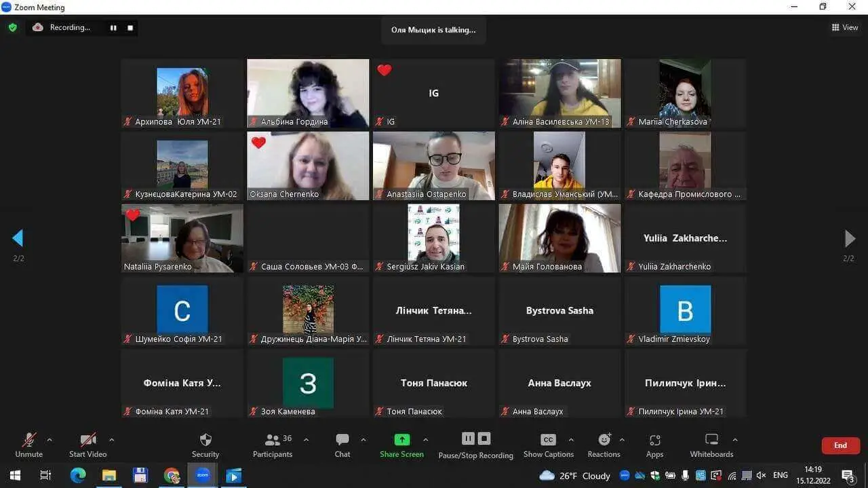
Task: Toggle Show Captions on
Action: (x=548, y=445)
